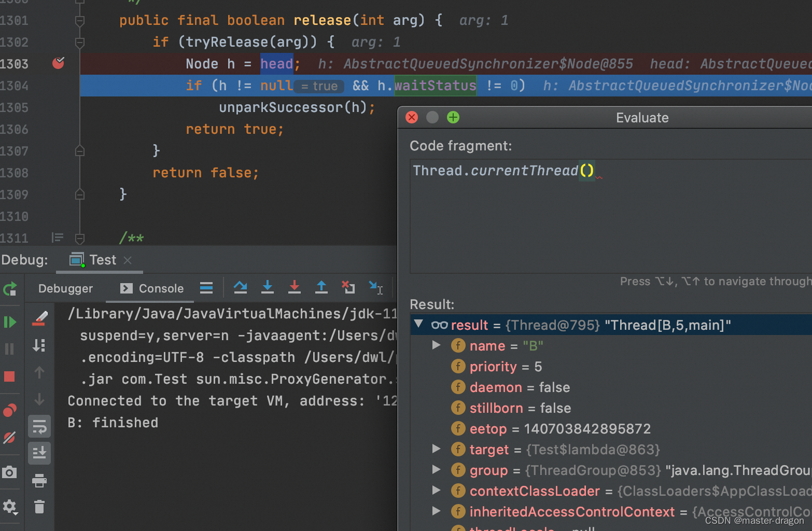812x531 pixels.
Task: Force Step Into red arrow
Action: pyautogui.click(x=295, y=287)
